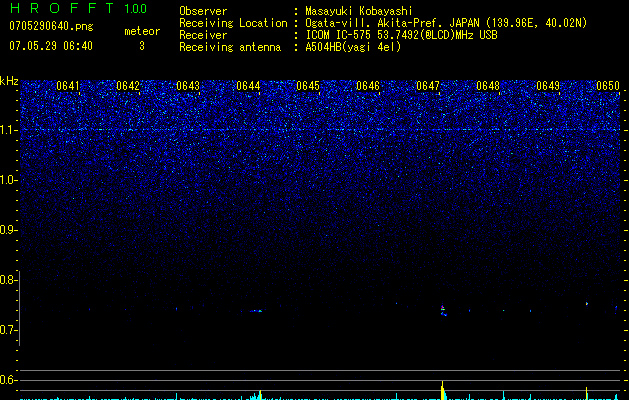Click the 0646 time marker
629x400 pixels.
(368, 86)
